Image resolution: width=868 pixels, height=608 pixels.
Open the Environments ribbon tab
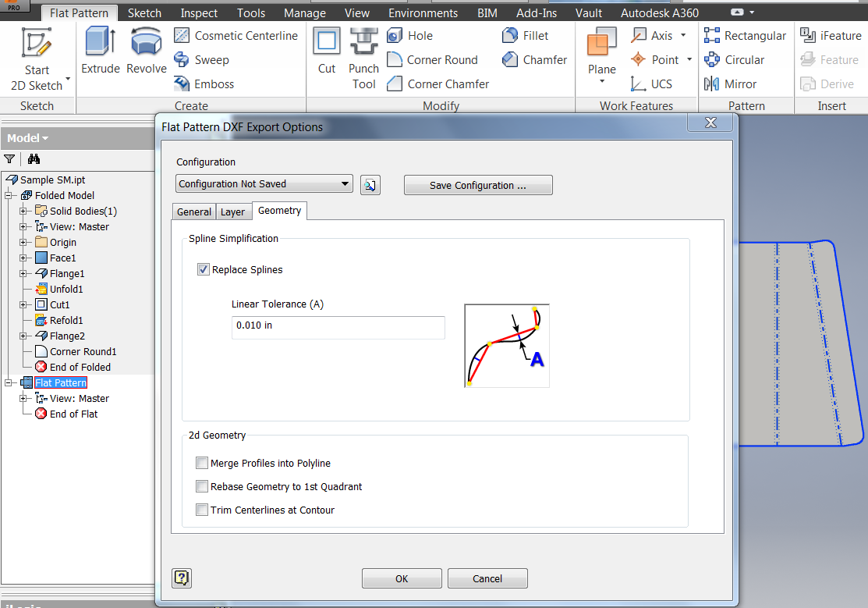[423, 12]
